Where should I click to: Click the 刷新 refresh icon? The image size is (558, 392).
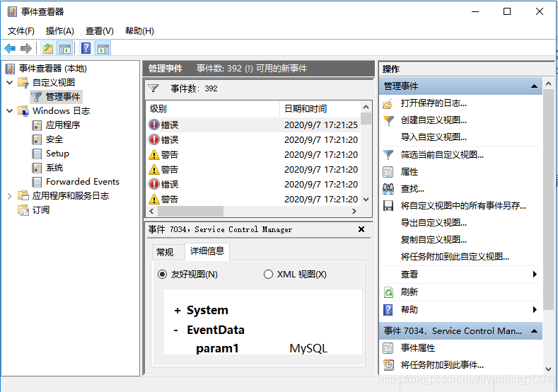coord(388,292)
